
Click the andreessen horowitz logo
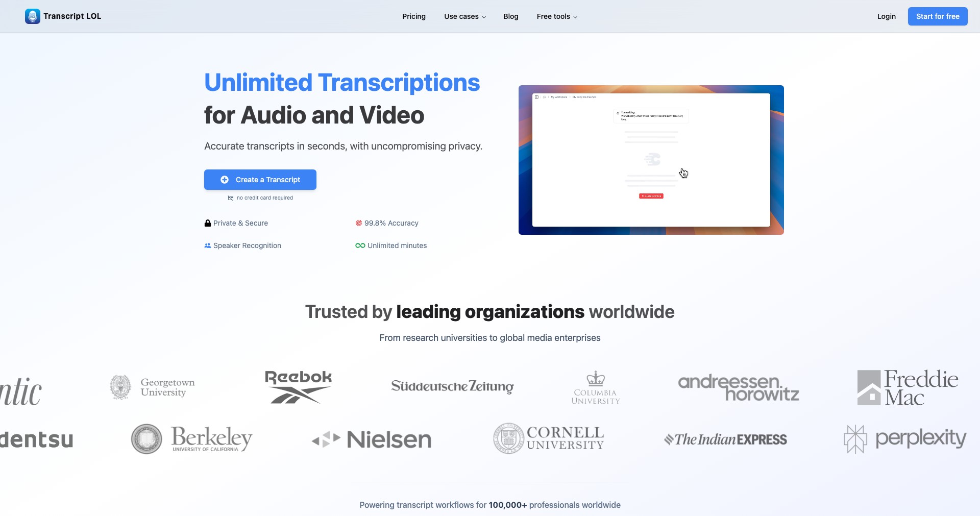click(x=739, y=388)
